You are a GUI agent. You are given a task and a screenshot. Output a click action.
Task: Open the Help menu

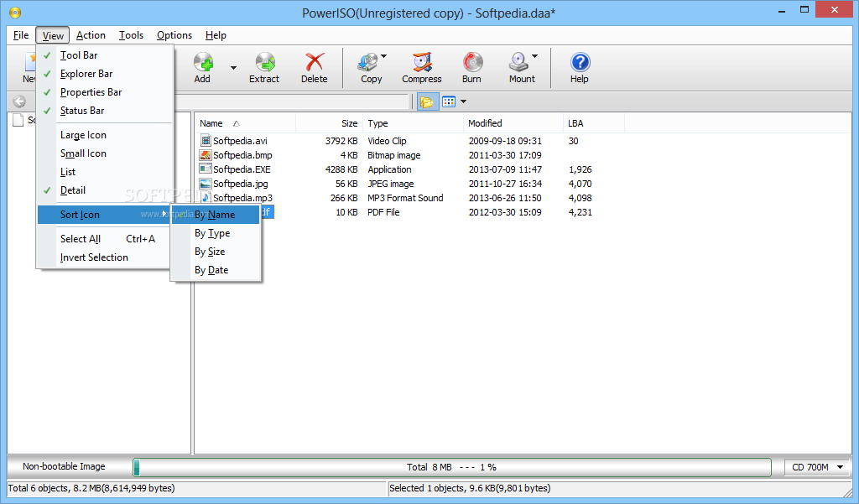pos(216,35)
